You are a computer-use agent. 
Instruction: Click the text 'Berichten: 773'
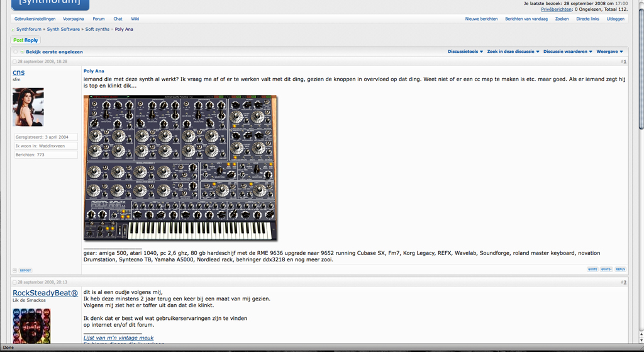pyautogui.click(x=30, y=155)
